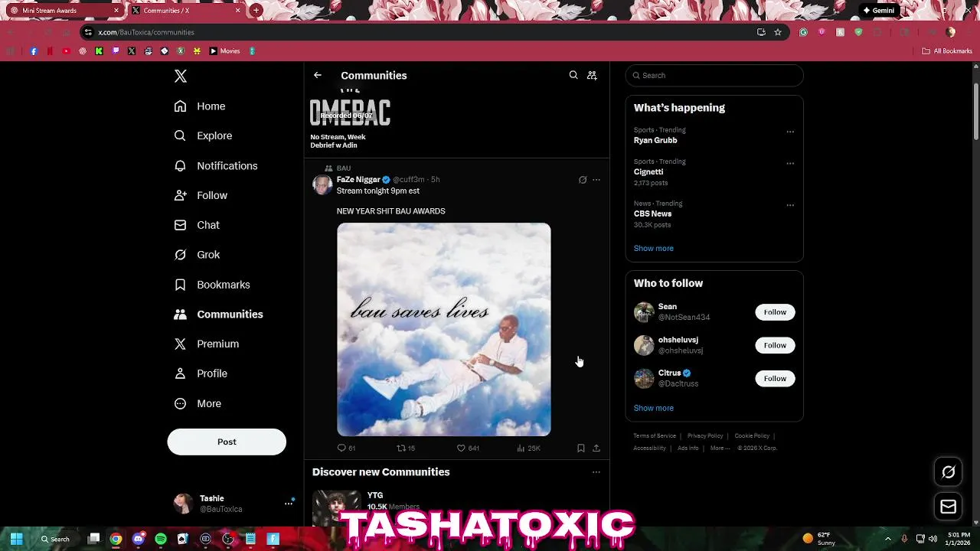
Task: Switch to the Mini Stream Awards tab
Action: [x=65, y=11]
